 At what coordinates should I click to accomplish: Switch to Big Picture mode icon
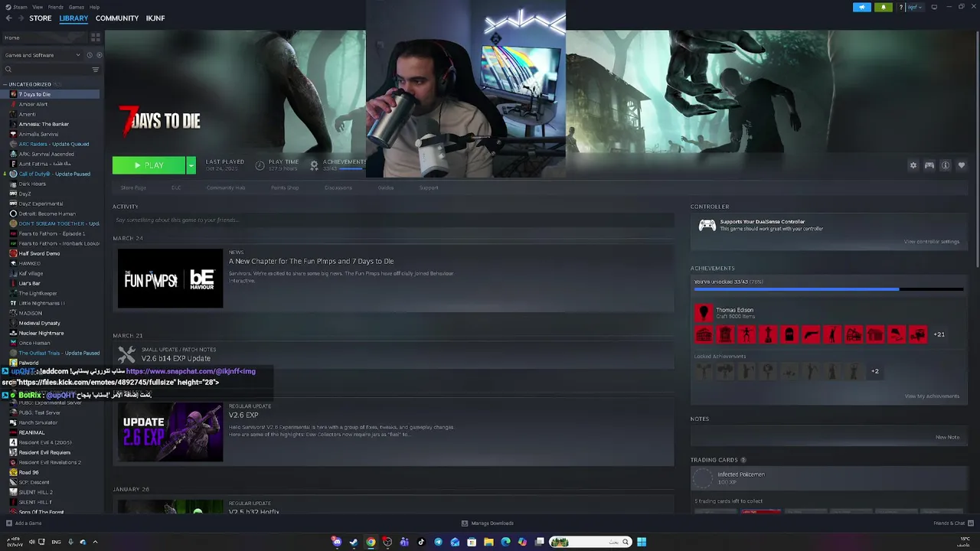(934, 7)
